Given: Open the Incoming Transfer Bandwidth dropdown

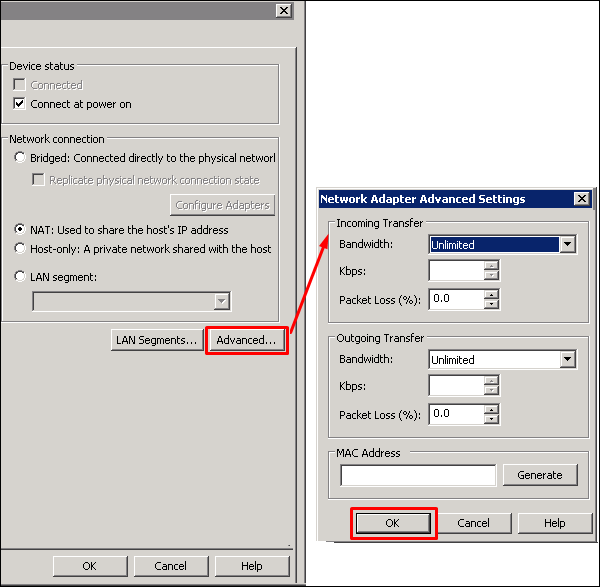Looking at the screenshot, I should point(568,245).
